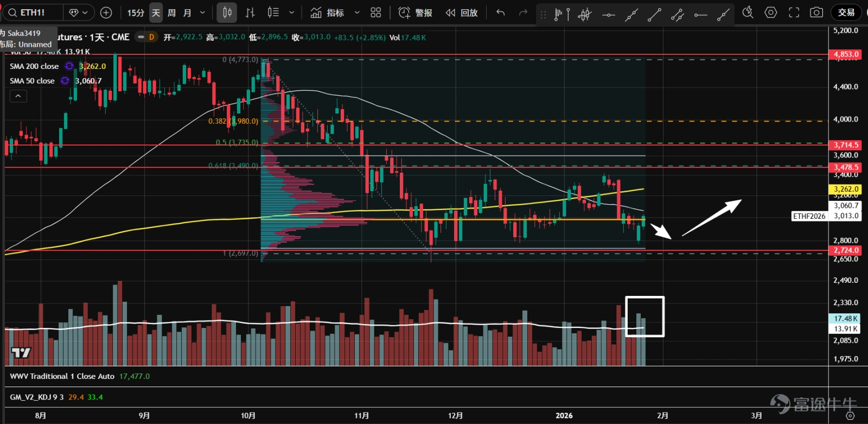
Task: Select the fixed range volume profile tool
Action: click(561, 15)
